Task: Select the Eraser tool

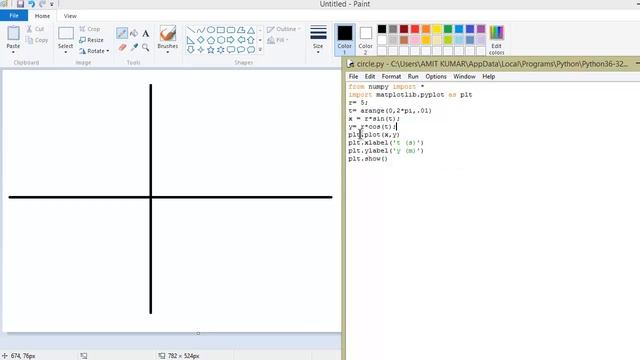Action: click(122, 47)
